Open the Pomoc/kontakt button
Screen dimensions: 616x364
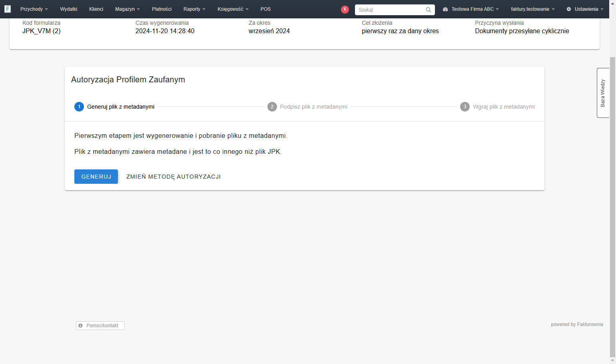100,326
